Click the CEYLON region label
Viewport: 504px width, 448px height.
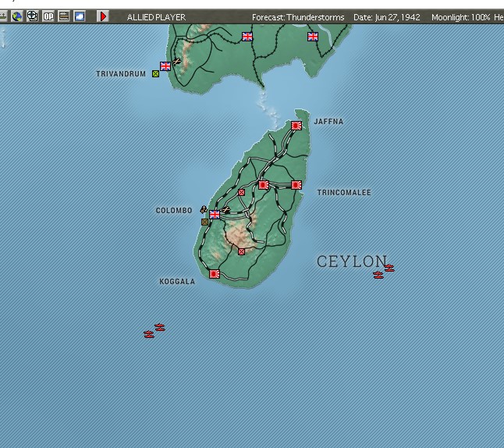tap(352, 261)
